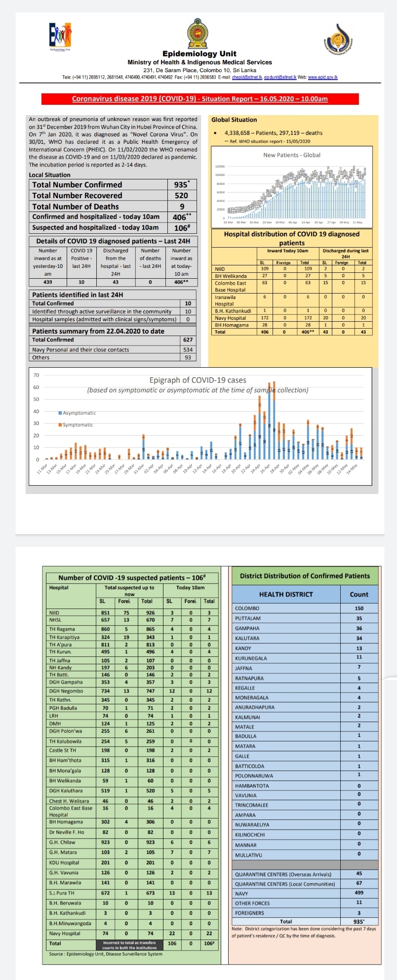This screenshot has height=980, width=397.
Task: Click "QUARANTINE CENTERS (Overseas Arrivals)" row
Action: point(305,874)
